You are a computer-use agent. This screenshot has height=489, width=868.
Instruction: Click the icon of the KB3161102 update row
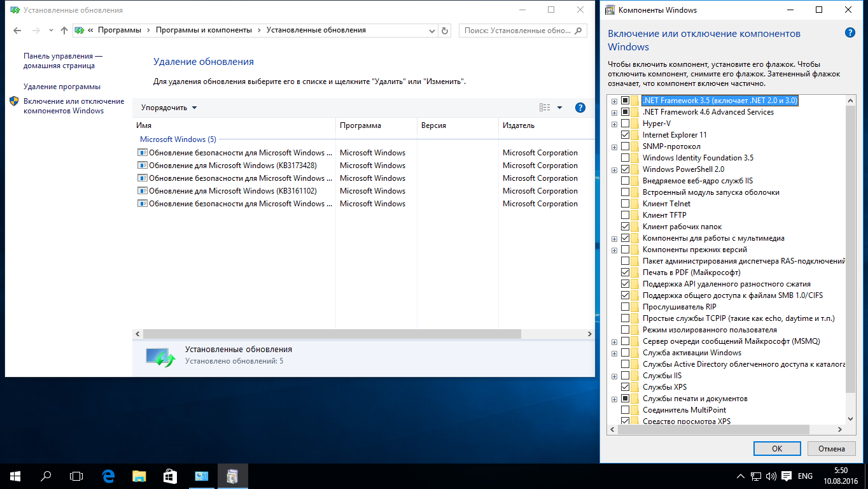[x=143, y=191]
